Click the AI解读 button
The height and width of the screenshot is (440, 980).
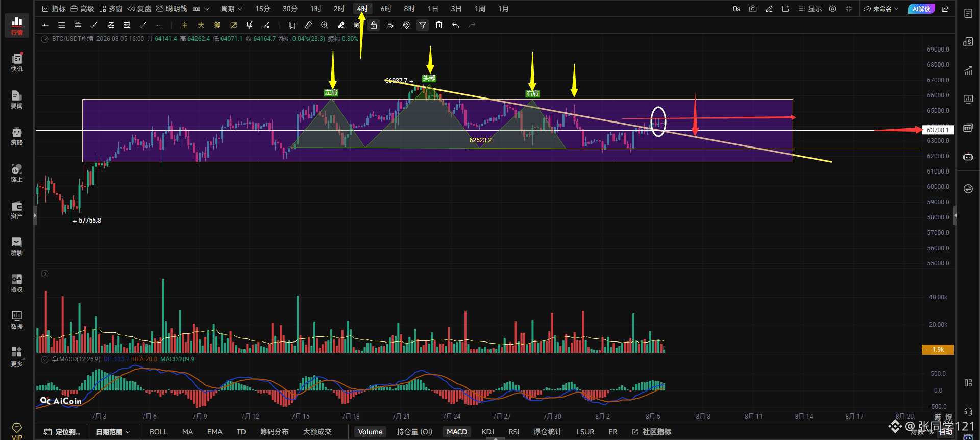(921, 9)
